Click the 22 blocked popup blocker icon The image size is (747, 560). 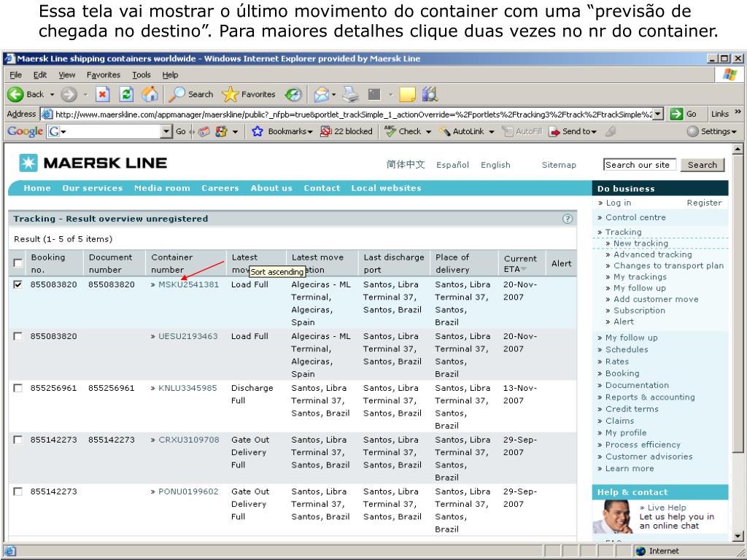325,131
